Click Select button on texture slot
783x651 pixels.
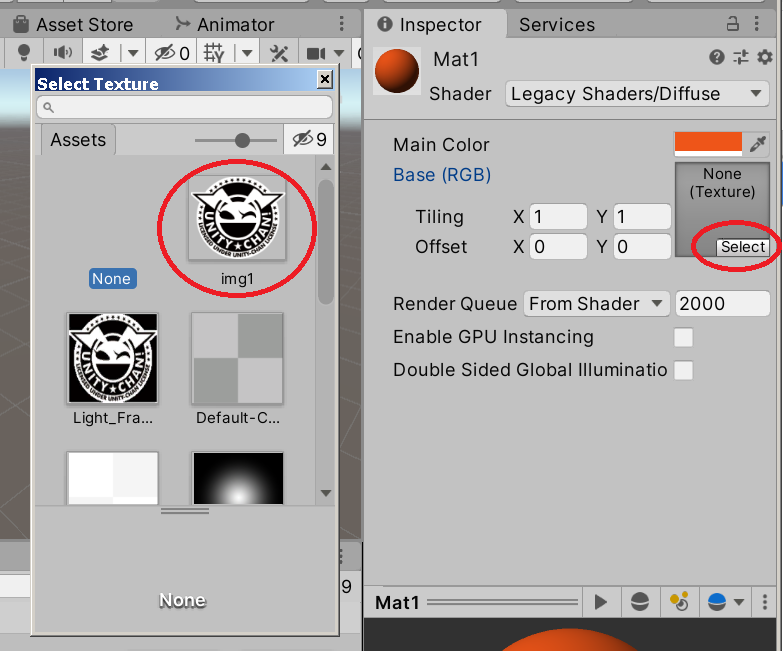tap(743, 247)
